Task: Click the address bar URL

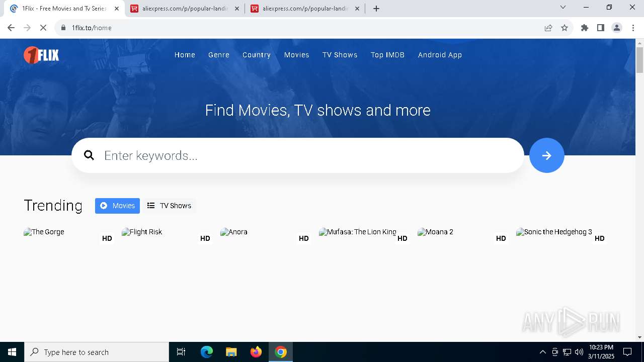Action: (92, 28)
